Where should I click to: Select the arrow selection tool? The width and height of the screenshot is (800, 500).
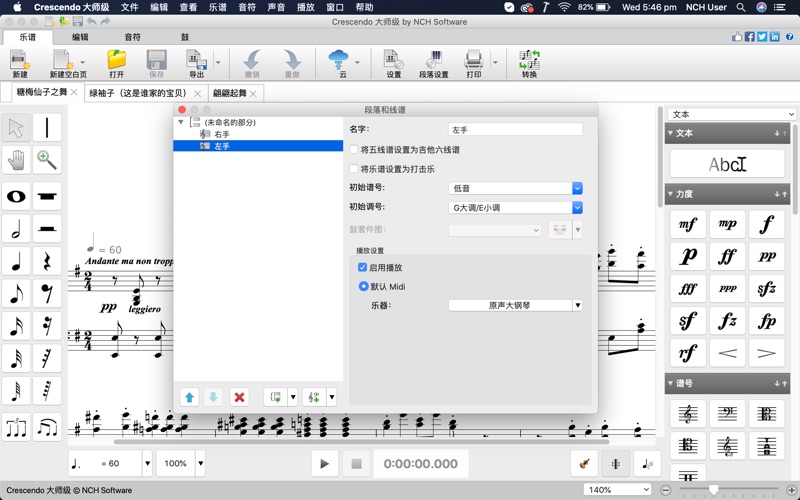point(16,128)
